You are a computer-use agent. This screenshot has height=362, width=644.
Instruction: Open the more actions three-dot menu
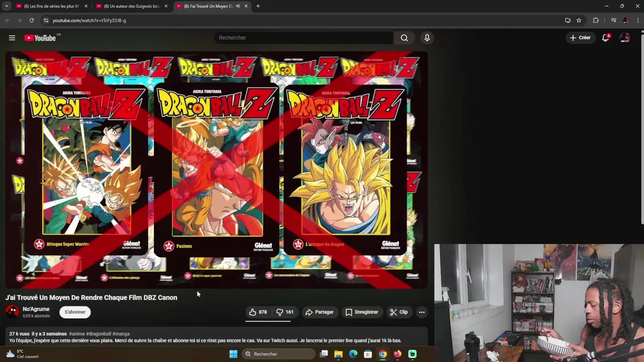(x=422, y=312)
